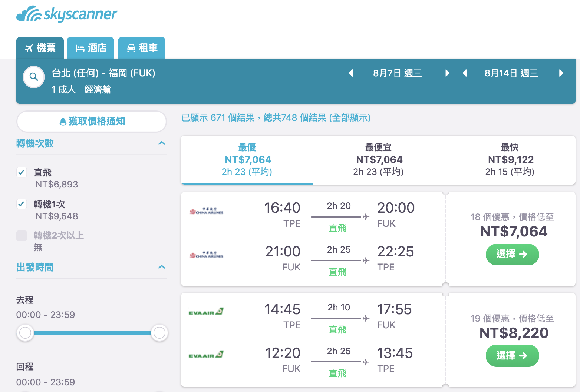Go to previous departure date before 8月7日

tap(351, 73)
